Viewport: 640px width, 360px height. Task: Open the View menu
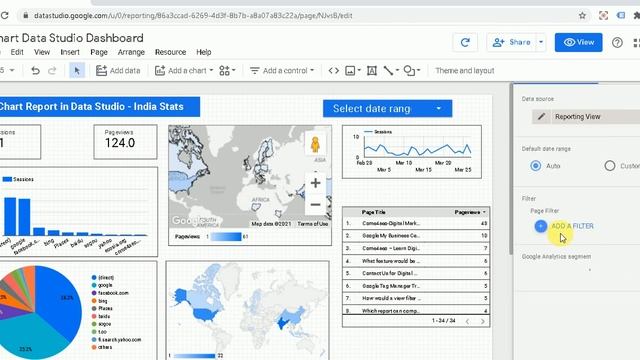[42, 52]
